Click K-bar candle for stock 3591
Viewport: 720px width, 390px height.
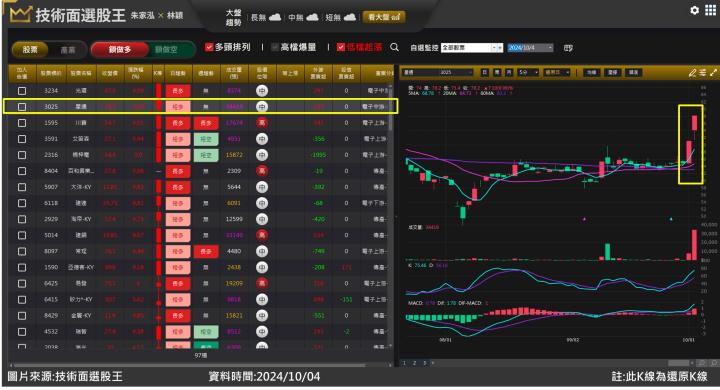pos(158,139)
